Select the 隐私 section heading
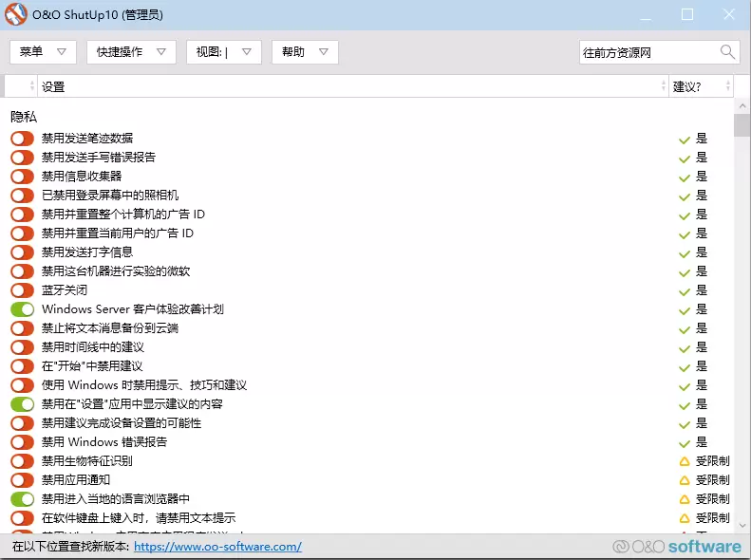This screenshot has width=751, height=560. 24,117
